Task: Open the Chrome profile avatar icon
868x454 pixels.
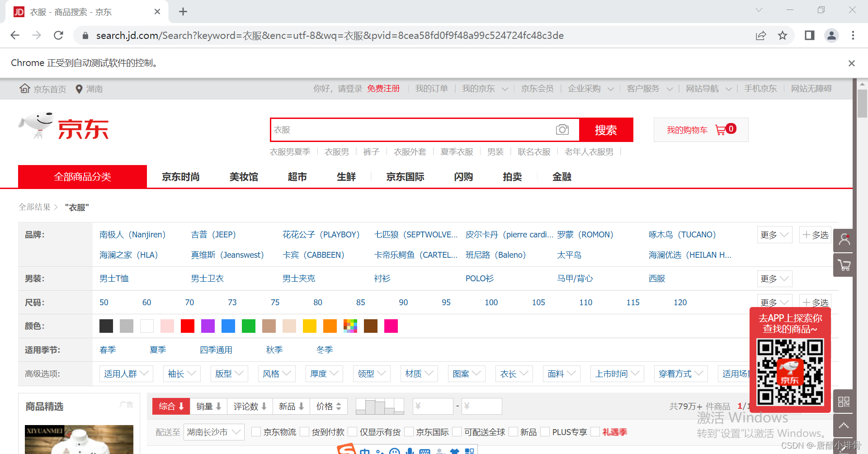Action: (x=831, y=35)
